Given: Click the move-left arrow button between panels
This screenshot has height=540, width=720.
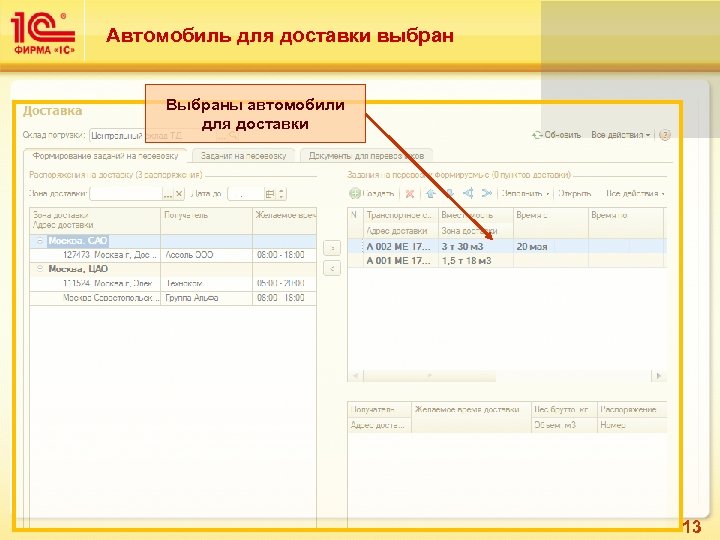Looking at the screenshot, I should click(332, 268).
